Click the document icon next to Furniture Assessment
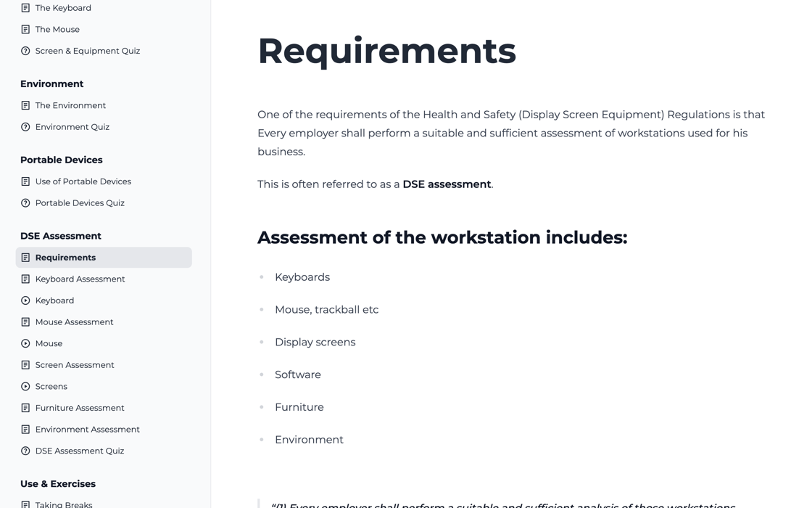The height and width of the screenshot is (508, 812). 25,407
